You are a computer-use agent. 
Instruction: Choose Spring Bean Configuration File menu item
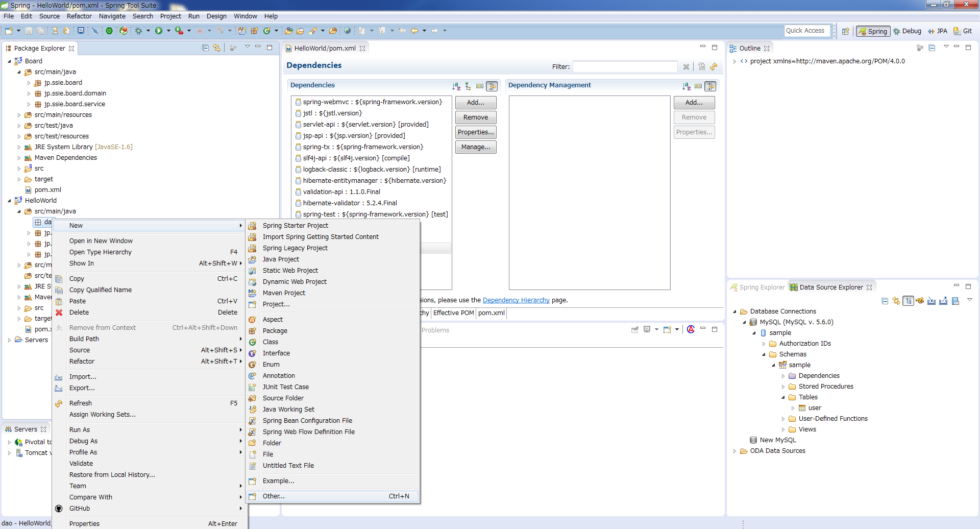(x=307, y=421)
